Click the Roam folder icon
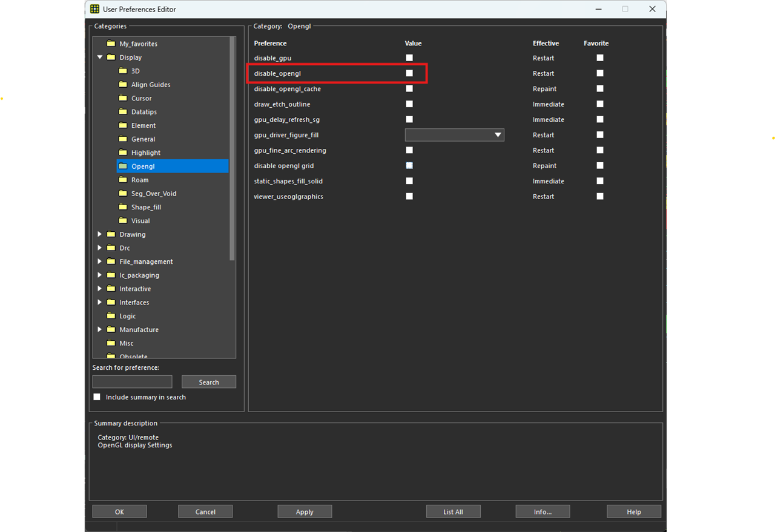 point(123,180)
